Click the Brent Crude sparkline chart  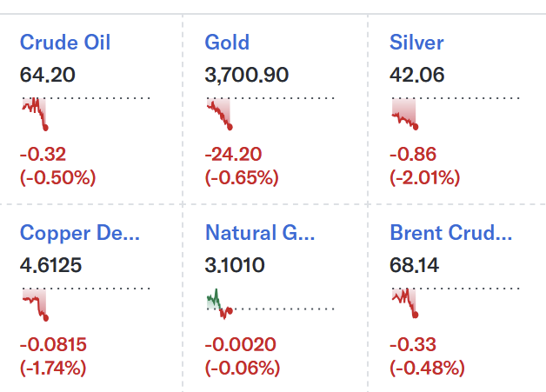(456, 302)
